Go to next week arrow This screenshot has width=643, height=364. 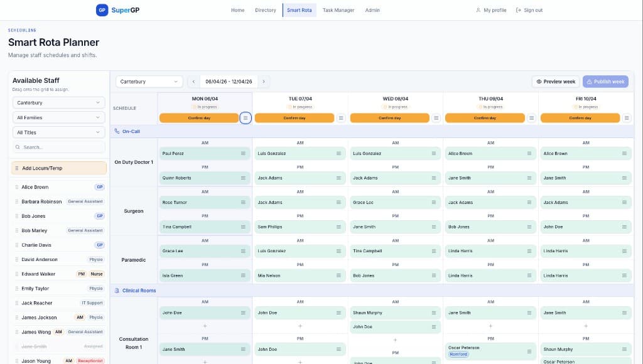(264, 82)
